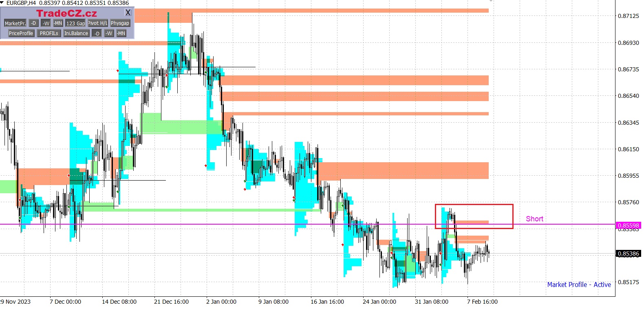Toggle -MN beside Ini.Balance
The width and height of the screenshot is (644, 309).
[x=121, y=33]
